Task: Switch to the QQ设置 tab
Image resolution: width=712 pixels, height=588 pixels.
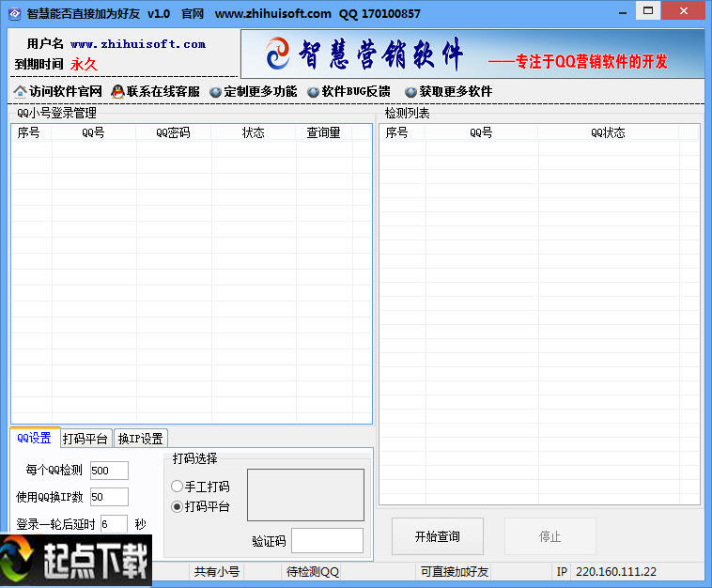Action: [x=35, y=438]
